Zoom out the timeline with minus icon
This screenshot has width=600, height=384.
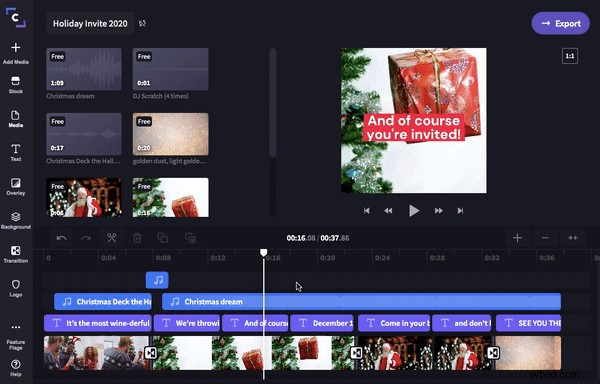[x=545, y=238]
